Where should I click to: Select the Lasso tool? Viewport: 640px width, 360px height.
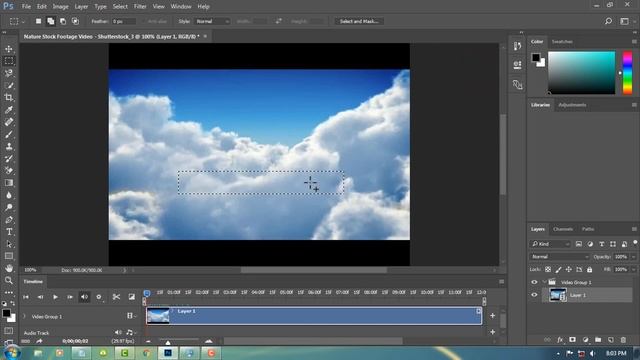point(9,73)
